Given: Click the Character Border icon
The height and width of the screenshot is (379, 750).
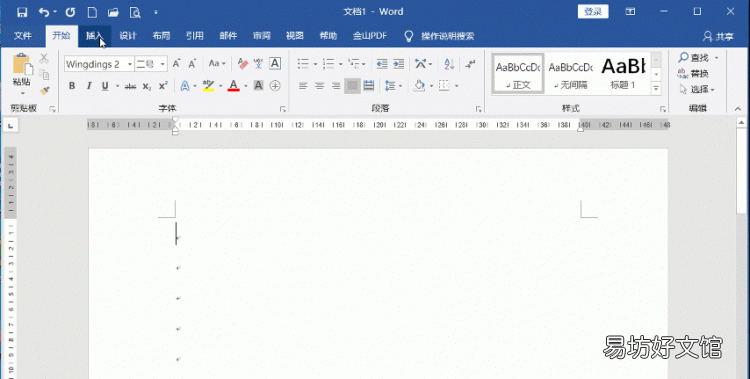Looking at the screenshot, I should pyautogui.click(x=275, y=64).
